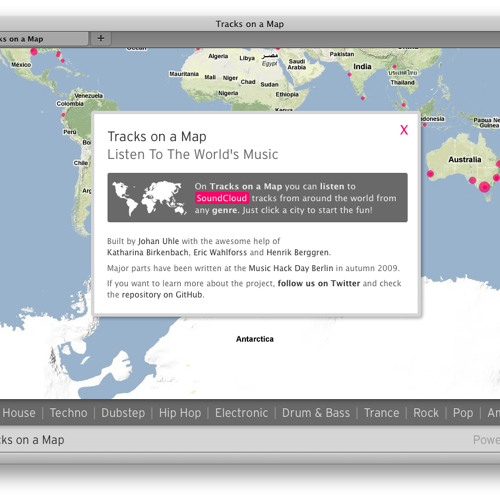The height and width of the screenshot is (500, 500).
Task: Open the repository on GitHub link
Action: pos(162,295)
